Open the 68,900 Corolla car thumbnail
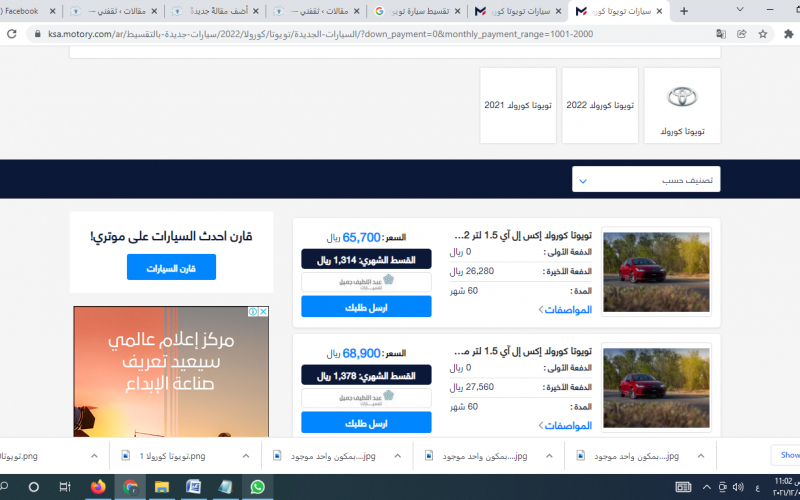 657,388
